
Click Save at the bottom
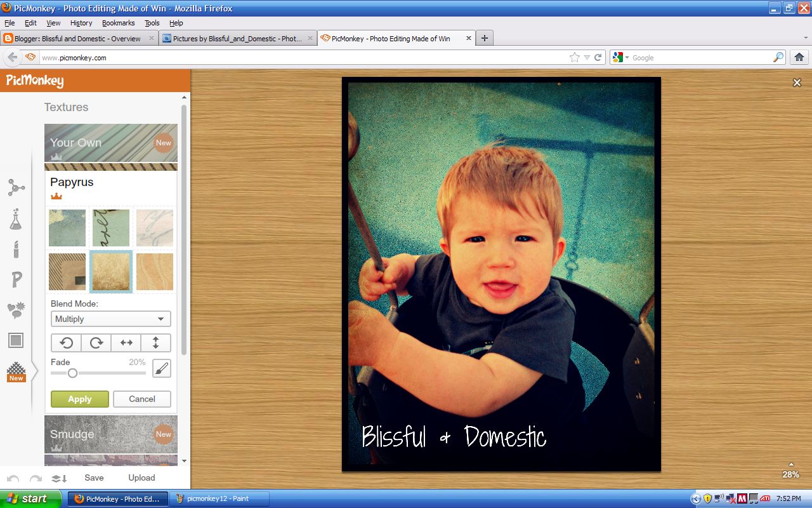point(94,478)
